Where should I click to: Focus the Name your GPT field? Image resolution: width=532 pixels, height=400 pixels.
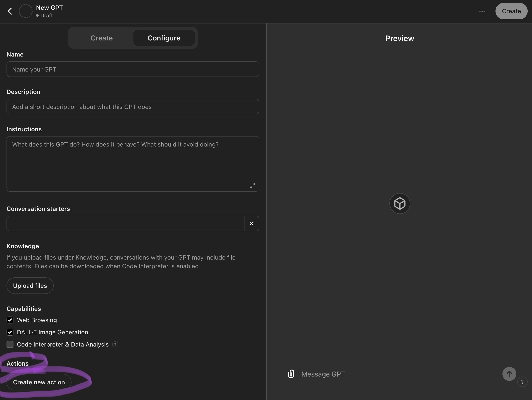[133, 69]
